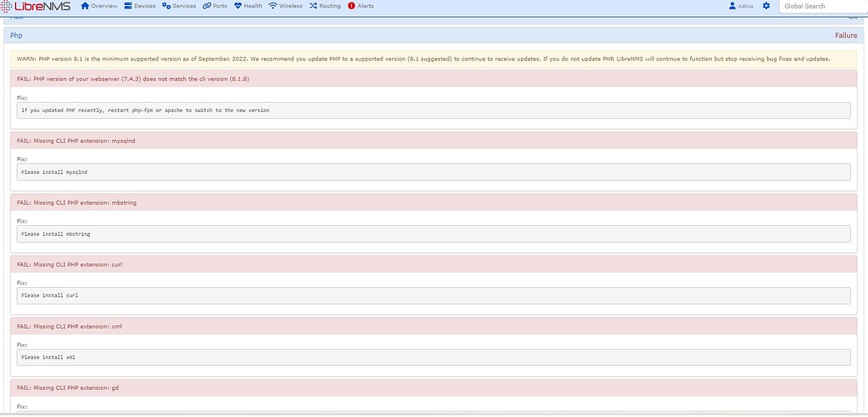The height and width of the screenshot is (417, 868).
Task: Click the Services gears icon
Action: tap(166, 6)
